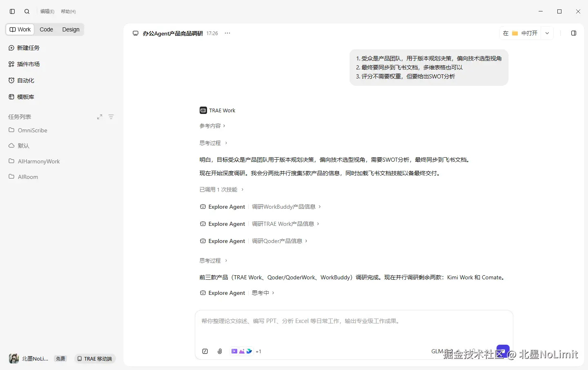
Task: Click the user message bubble about 受众是产品团队
Action: pyautogui.click(x=429, y=67)
